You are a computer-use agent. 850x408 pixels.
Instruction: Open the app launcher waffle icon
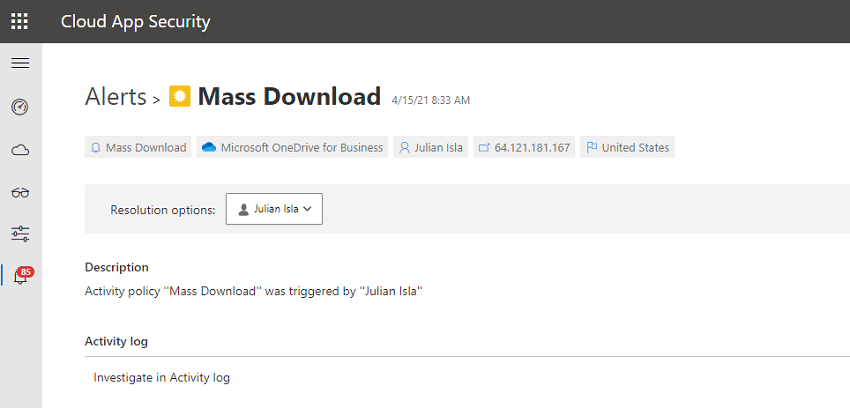[x=20, y=21]
